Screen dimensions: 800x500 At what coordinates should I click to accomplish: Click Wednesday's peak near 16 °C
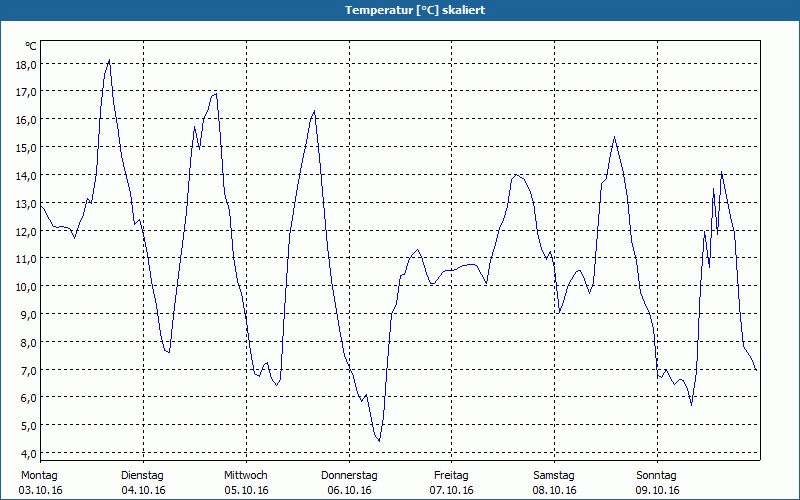tap(314, 111)
